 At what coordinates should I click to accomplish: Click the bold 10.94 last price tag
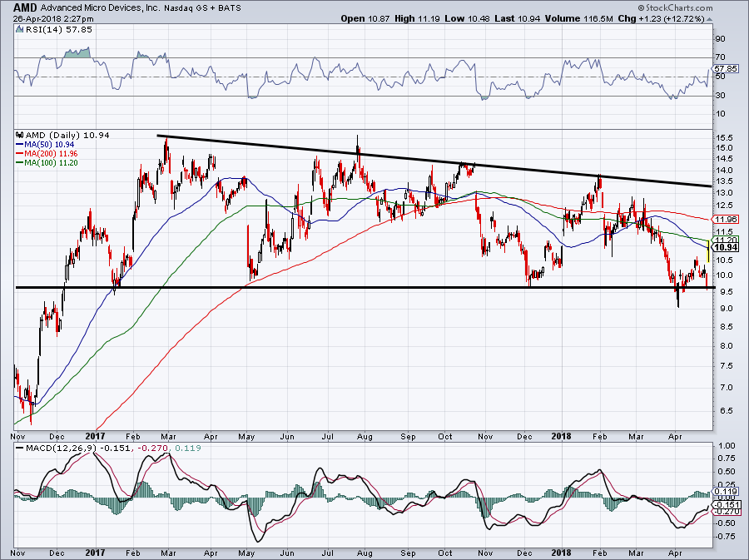(x=726, y=247)
